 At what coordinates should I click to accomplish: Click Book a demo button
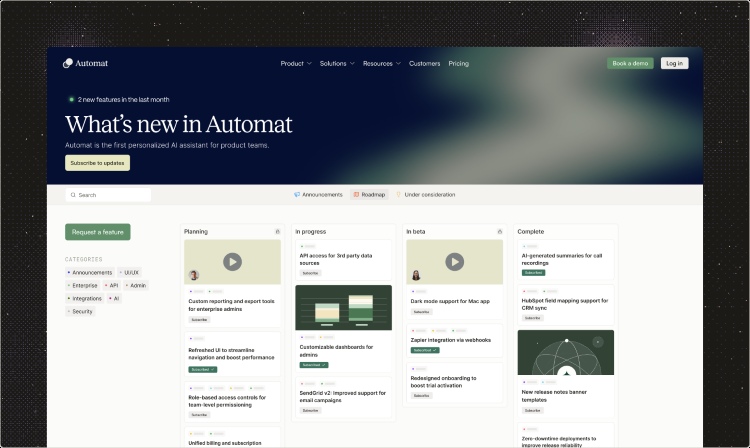(630, 63)
